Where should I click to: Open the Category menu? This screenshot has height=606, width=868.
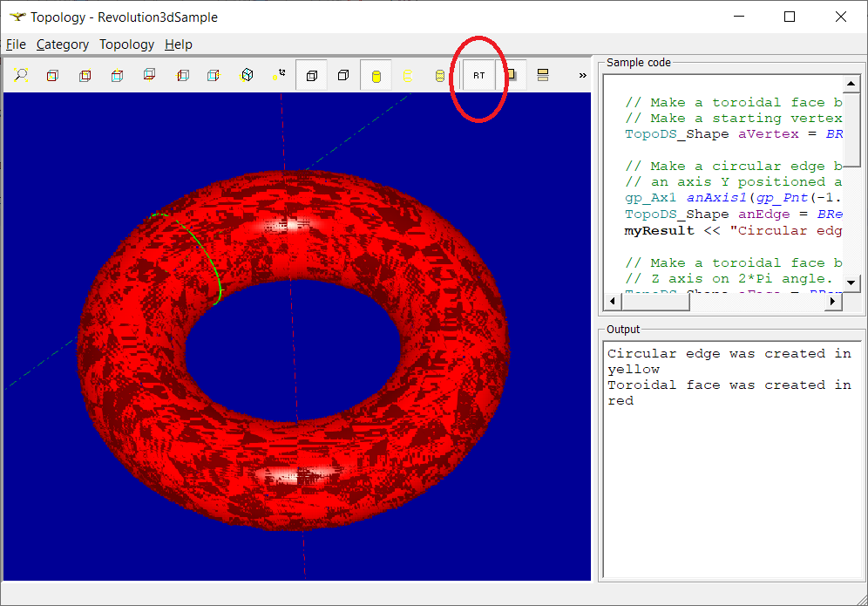[62, 44]
